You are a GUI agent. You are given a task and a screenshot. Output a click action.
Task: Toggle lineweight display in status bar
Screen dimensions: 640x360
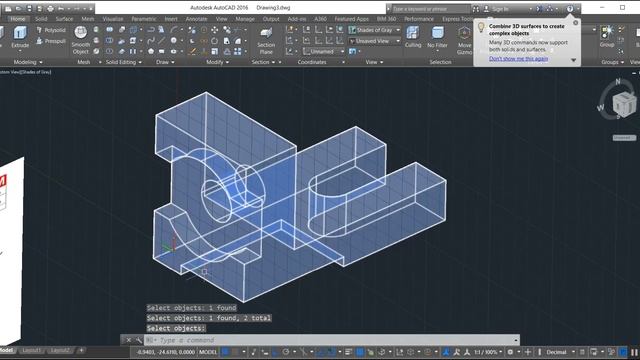coord(349,351)
